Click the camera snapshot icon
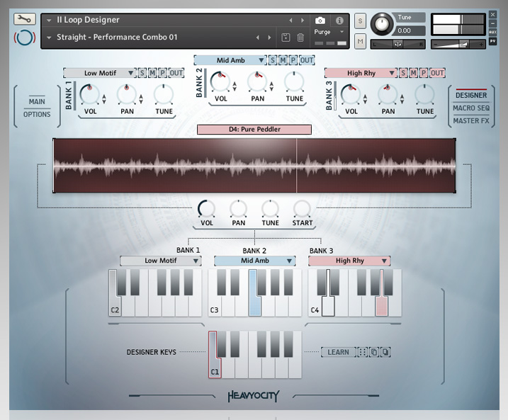 click(x=320, y=21)
